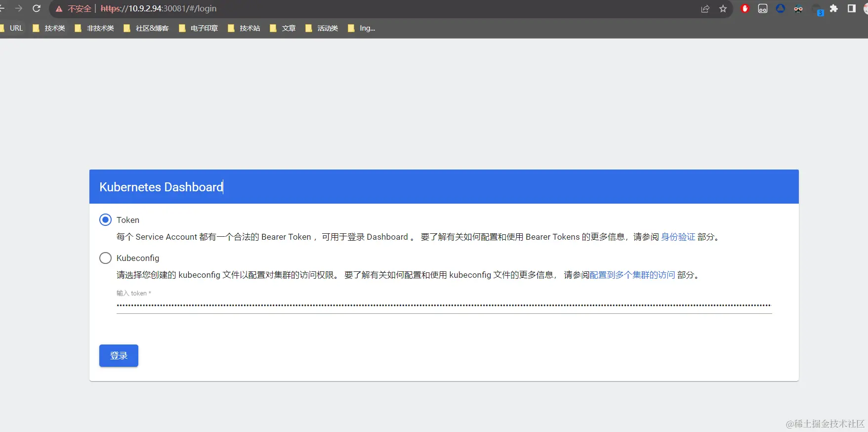Click the address bar URL
Image resolution: width=868 pixels, height=432 pixels.
point(159,8)
